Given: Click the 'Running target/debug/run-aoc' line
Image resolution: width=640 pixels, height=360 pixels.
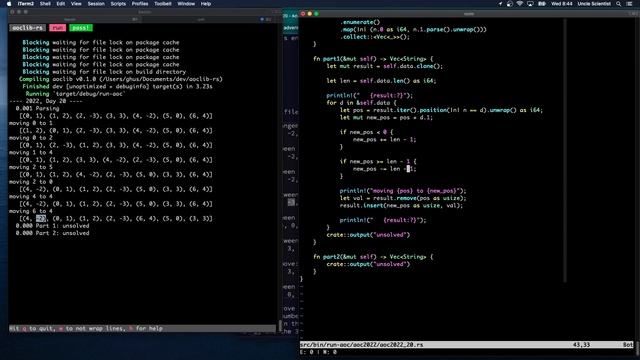Looking at the screenshot, I should (76, 94).
